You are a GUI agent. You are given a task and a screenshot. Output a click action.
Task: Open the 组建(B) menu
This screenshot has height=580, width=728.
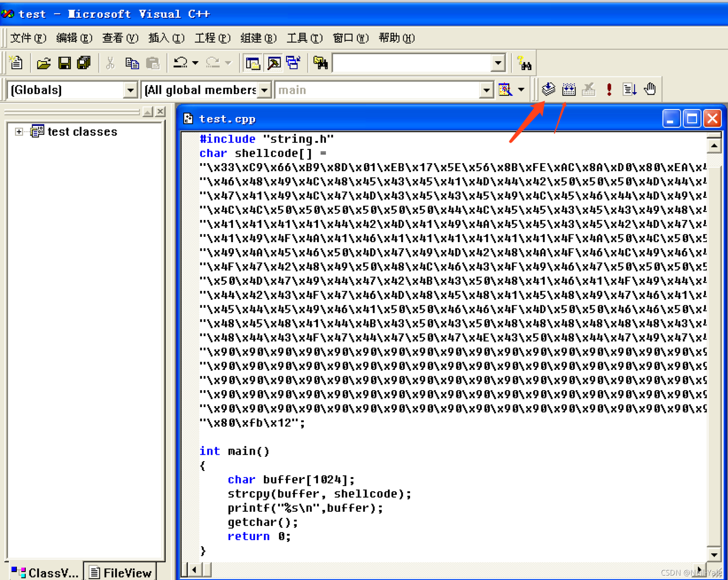click(259, 38)
